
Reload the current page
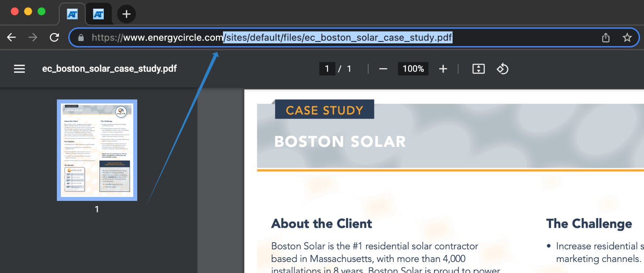tap(54, 37)
